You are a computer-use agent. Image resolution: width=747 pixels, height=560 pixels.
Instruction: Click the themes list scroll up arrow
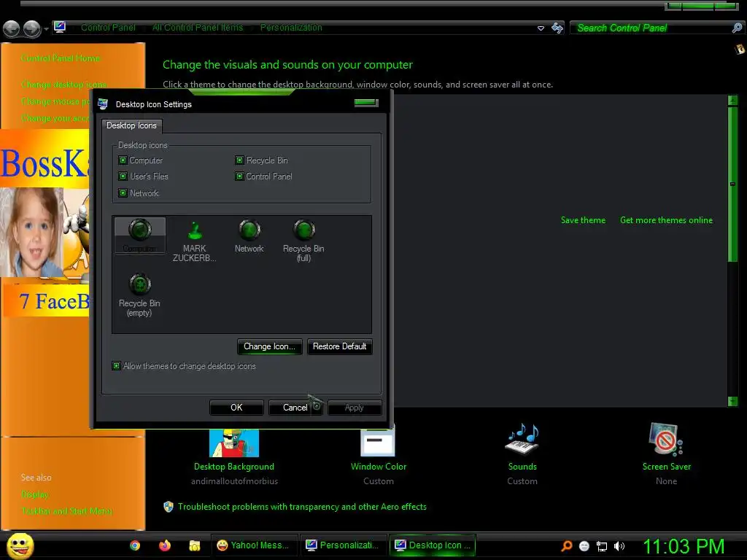732,100
